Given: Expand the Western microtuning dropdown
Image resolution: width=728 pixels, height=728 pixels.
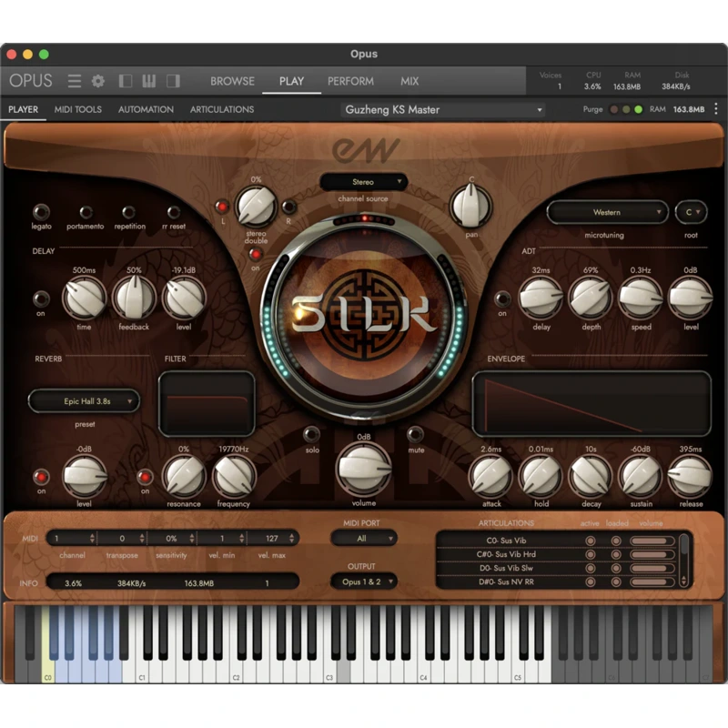Looking at the screenshot, I should [x=607, y=213].
